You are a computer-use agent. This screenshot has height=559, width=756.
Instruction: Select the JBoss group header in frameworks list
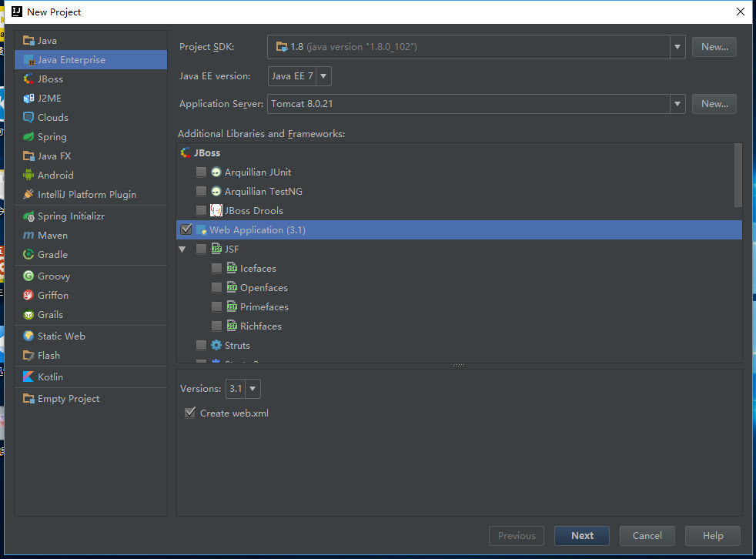pyautogui.click(x=207, y=153)
